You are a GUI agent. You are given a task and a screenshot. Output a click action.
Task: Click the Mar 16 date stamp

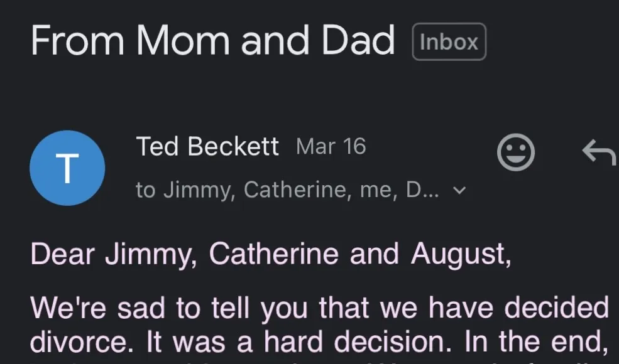[331, 147]
